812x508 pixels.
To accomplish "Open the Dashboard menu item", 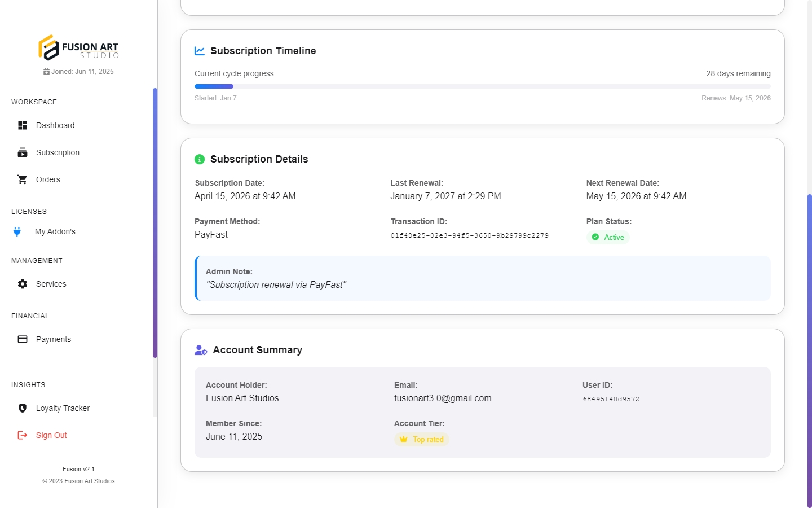I will pos(55,125).
